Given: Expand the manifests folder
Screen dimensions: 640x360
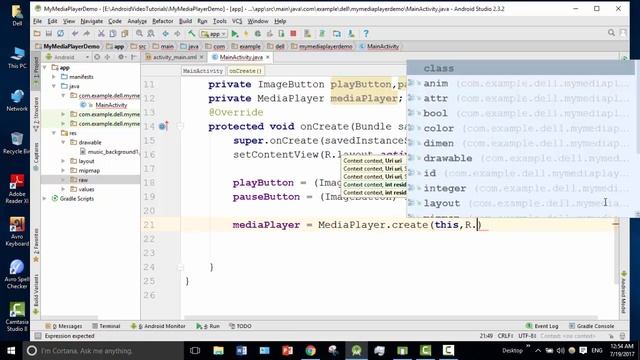Looking at the screenshot, I should (54, 77).
